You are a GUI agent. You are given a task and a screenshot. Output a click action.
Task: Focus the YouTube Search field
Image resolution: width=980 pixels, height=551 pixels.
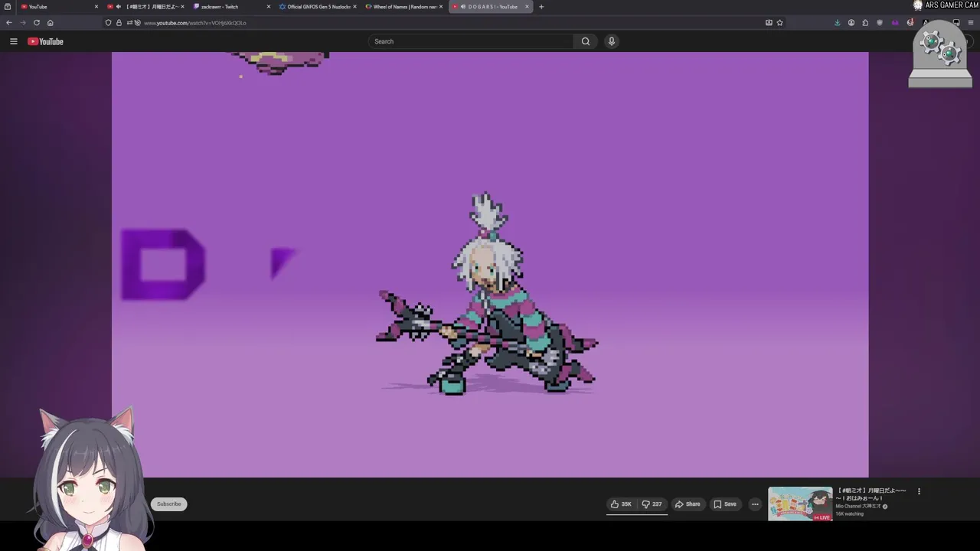[471, 41]
